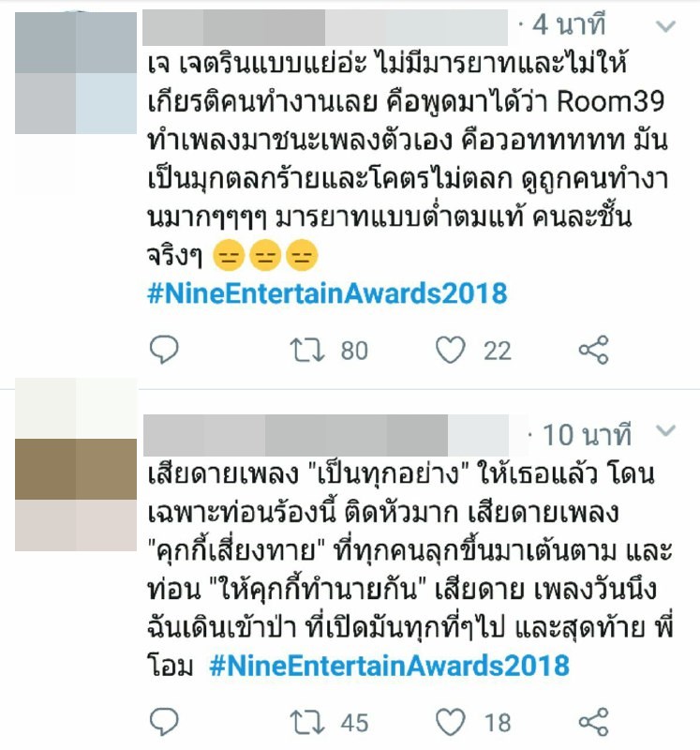The image size is (700, 750).
Task: Open the second tweet author's blurred username
Action: click(x=326, y=435)
